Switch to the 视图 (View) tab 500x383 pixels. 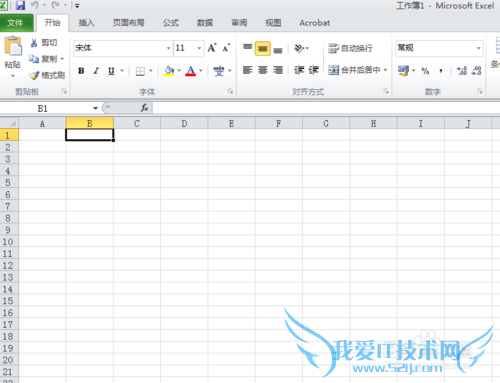(273, 23)
